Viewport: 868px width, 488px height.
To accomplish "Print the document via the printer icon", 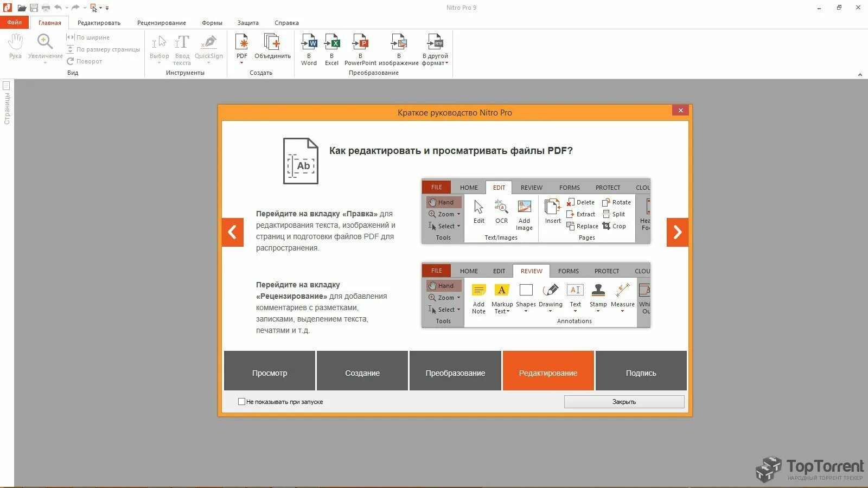I will (46, 8).
